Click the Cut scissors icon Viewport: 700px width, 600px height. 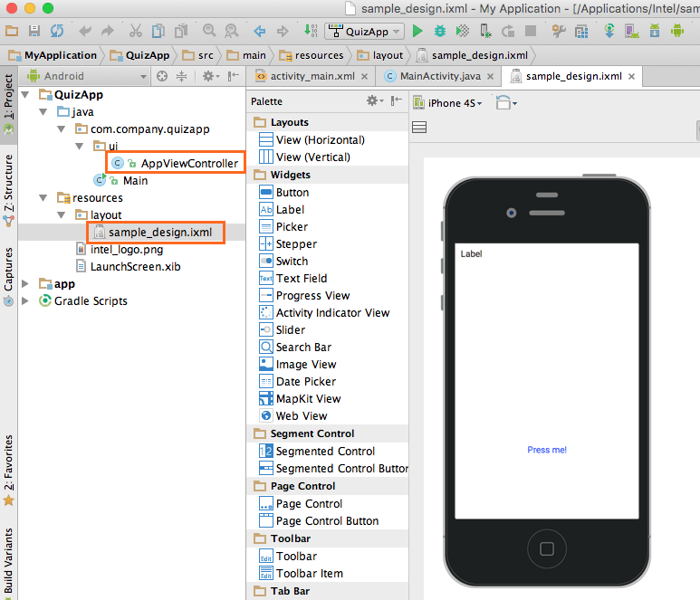[x=136, y=31]
